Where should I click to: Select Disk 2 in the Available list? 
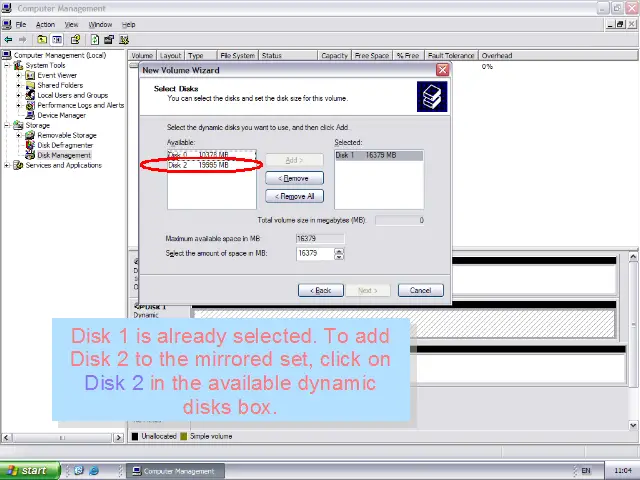tap(211, 165)
